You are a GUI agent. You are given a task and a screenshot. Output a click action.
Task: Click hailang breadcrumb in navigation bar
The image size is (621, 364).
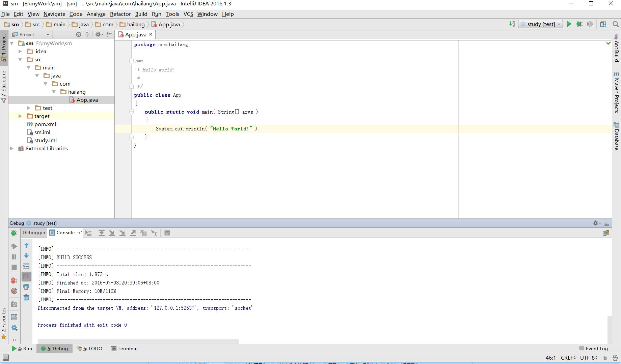pos(132,24)
